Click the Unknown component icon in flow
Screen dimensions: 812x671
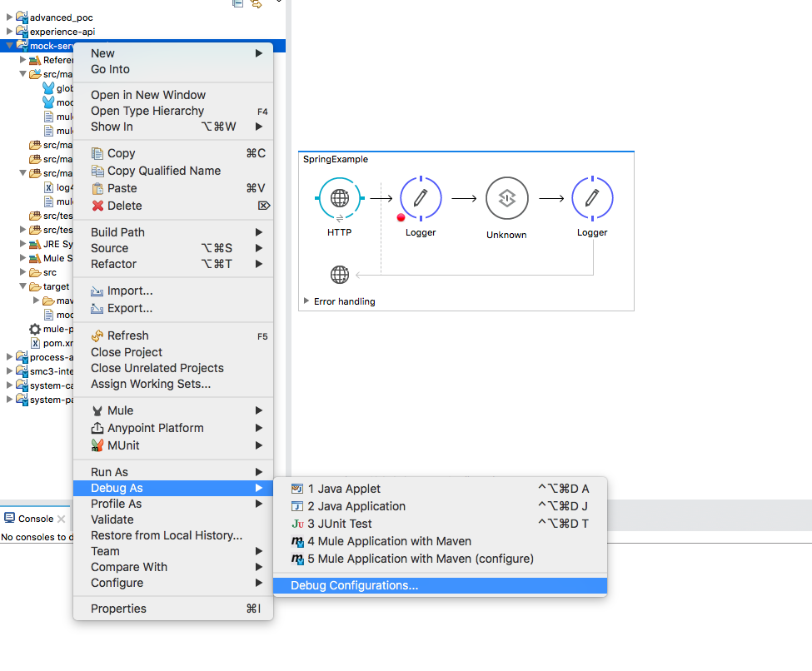click(x=507, y=198)
